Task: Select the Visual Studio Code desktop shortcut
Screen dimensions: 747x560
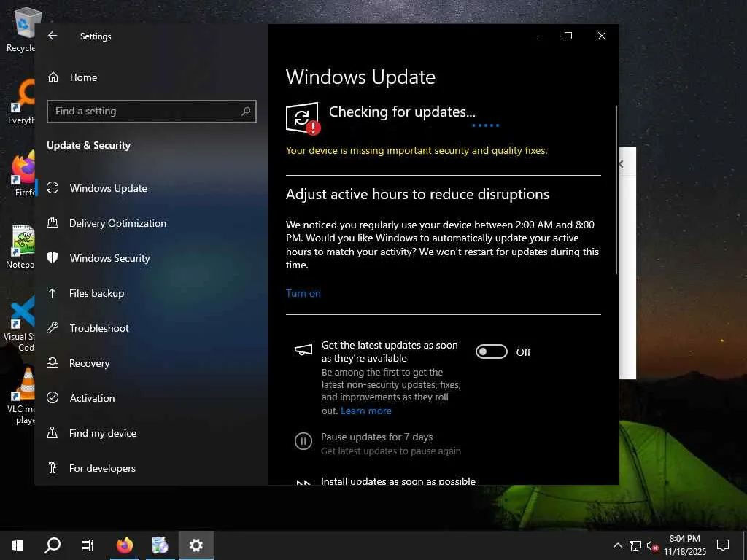Action: [x=20, y=324]
